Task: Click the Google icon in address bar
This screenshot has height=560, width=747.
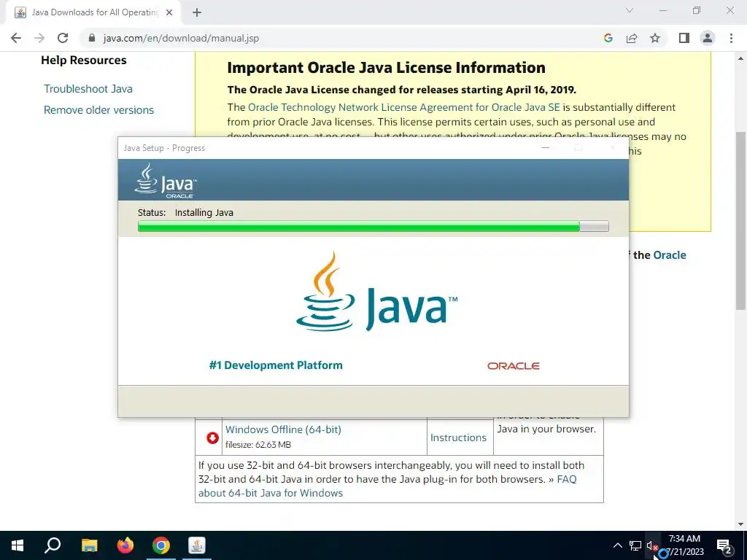Action: tap(608, 38)
